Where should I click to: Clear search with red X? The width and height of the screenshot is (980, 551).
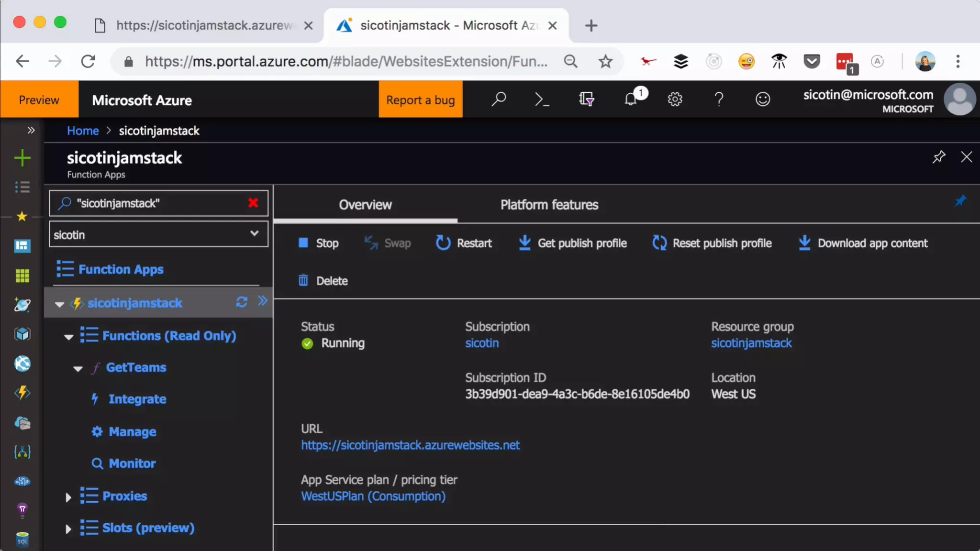pyautogui.click(x=253, y=203)
